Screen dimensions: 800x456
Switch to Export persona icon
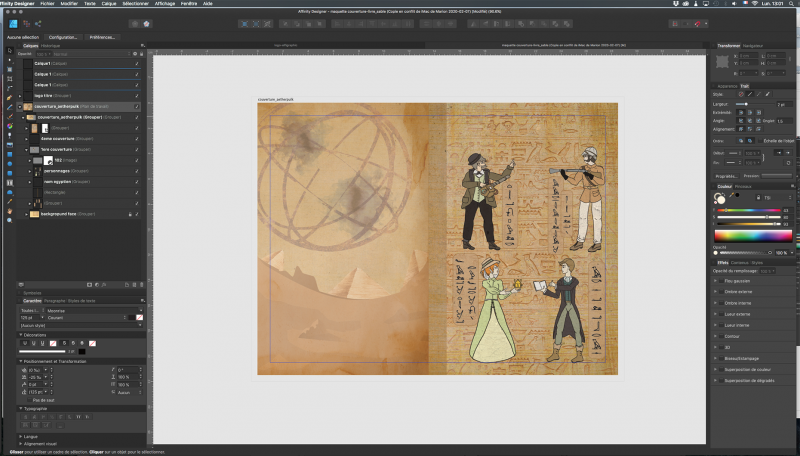[x=38, y=23]
